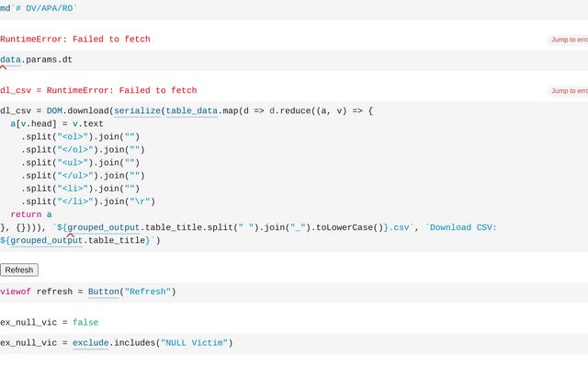The image size is (588, 368).
Task: Click the underlined exclude reference
Action: [x=90, y=342]
